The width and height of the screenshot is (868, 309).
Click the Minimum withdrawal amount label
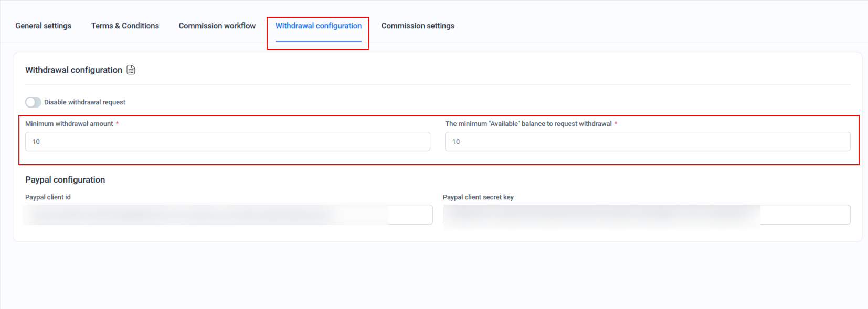[x=69, y=124]
